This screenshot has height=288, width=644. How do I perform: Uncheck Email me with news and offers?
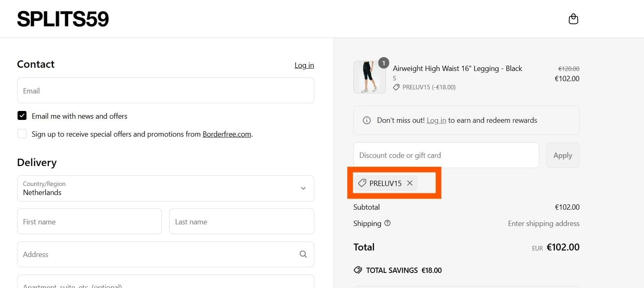pos(22,116)
